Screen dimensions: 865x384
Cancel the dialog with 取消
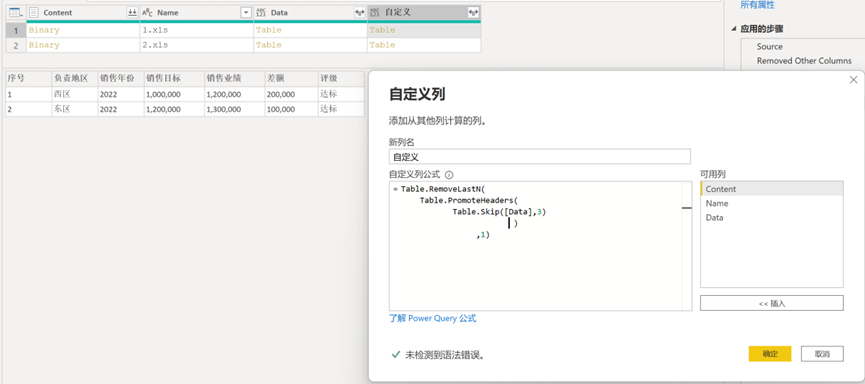pyautogui.click(x=822, y=354)
